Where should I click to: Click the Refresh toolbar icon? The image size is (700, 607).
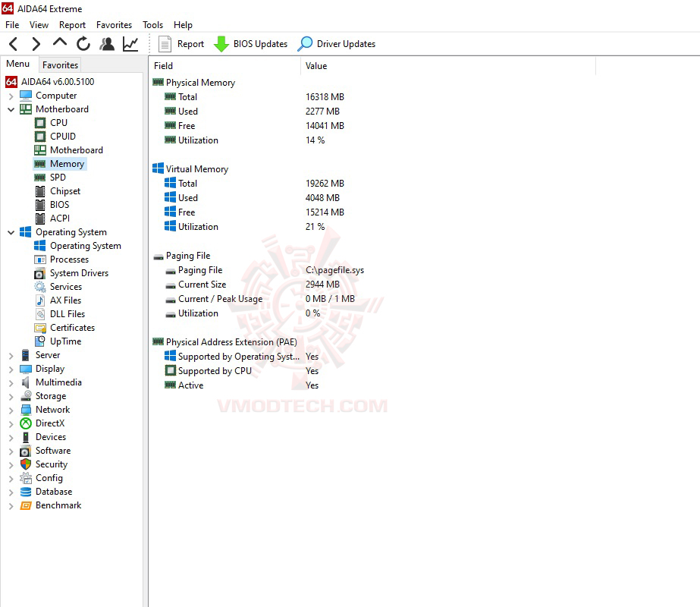click(x=83, y=44)
